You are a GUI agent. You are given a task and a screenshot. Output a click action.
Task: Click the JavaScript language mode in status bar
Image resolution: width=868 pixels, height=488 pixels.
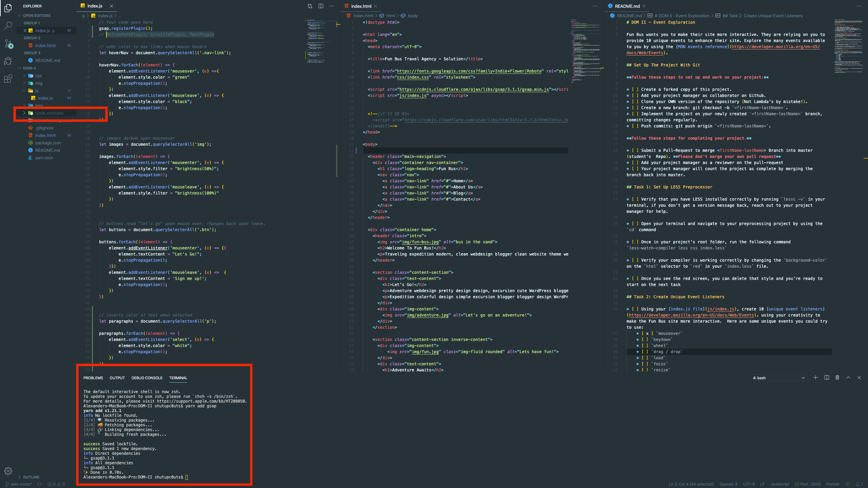pos(779,484)
